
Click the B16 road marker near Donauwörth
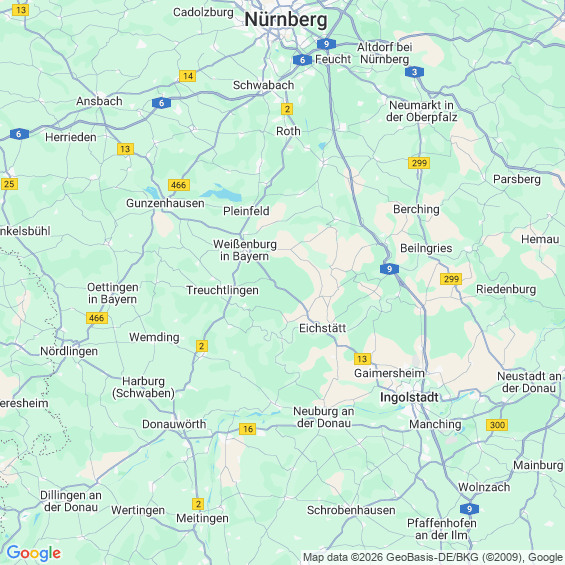pyautogui.click(x=248, y=429)
